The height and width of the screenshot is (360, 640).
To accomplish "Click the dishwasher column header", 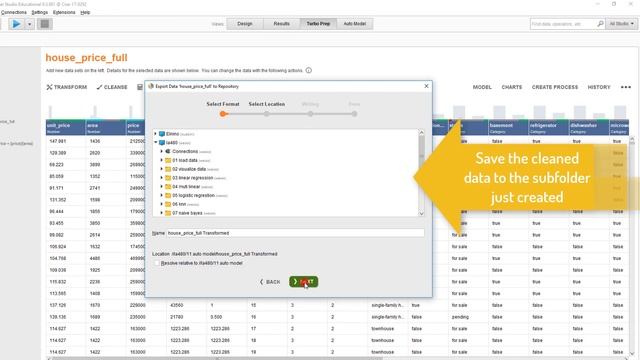I will [x=589, y=127].
